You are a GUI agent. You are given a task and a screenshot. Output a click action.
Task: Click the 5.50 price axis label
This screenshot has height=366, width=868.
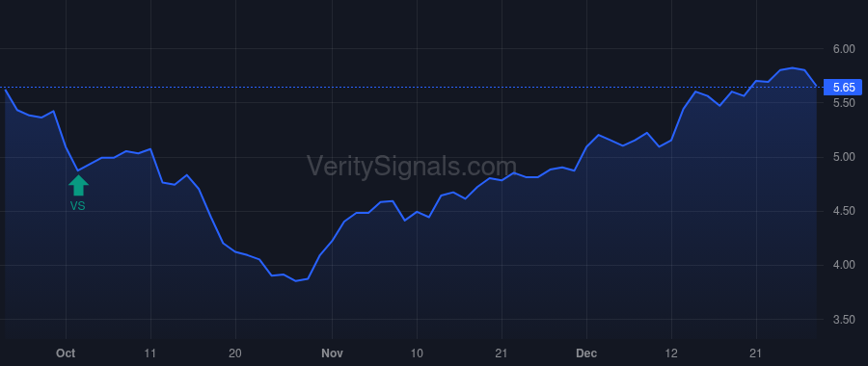pos(844,103)
